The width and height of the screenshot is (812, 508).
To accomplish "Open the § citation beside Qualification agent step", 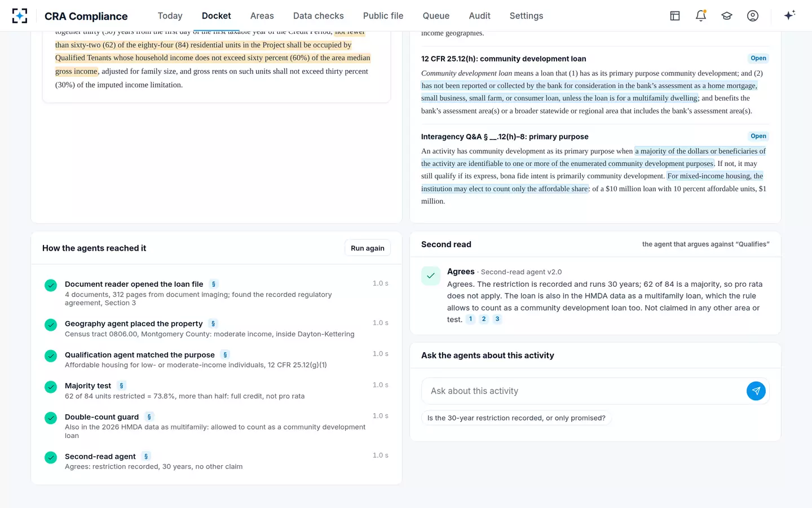I will (x=225, y=355).
